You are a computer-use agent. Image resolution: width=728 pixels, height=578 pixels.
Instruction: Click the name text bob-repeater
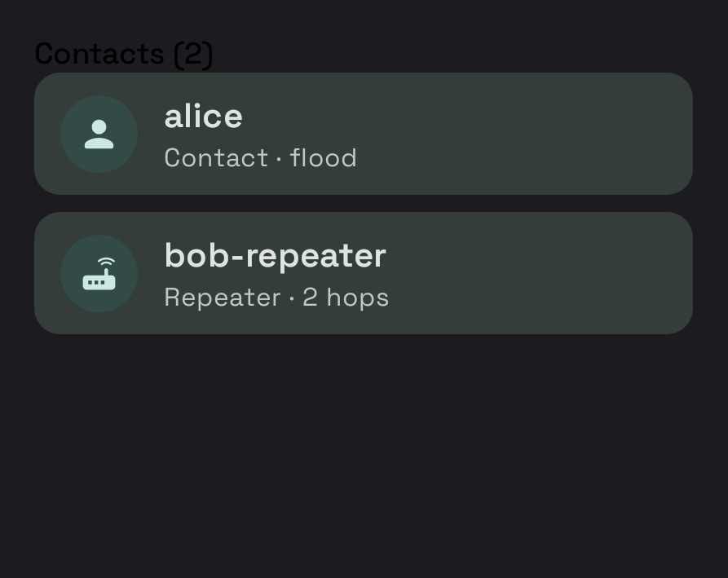(x=276, y=256)
